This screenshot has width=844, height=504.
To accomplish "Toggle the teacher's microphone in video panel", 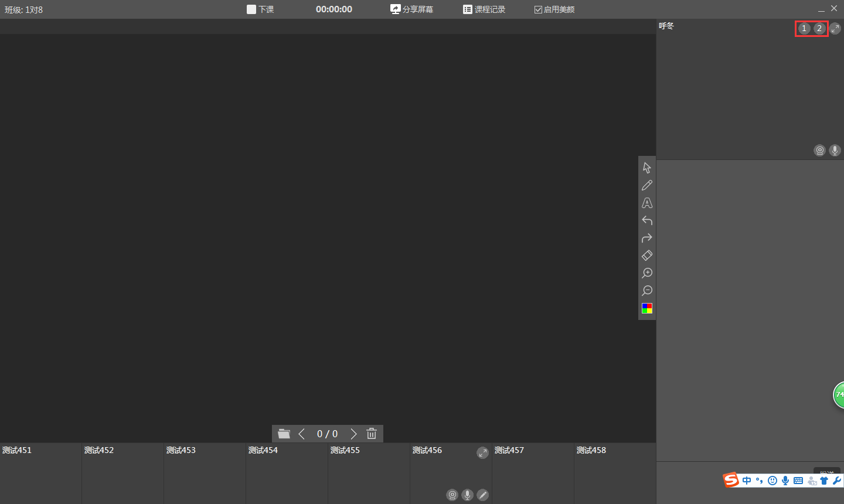I will [x=835, y=151].
